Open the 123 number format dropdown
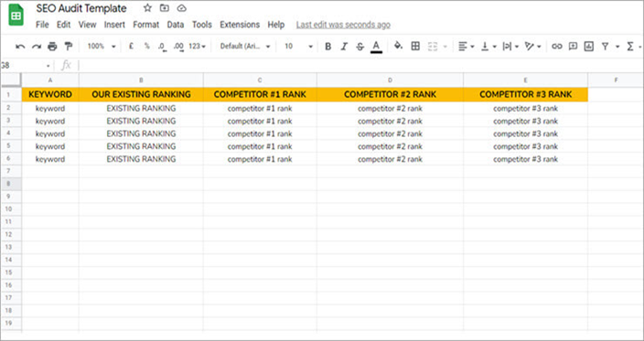The width and height of the screenshot is (644, 341). coord(198,47)
